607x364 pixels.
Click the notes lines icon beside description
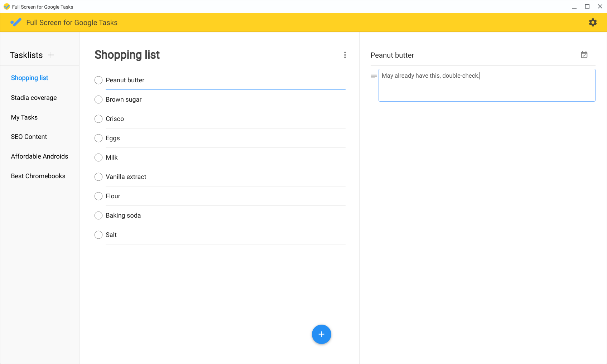coord(374,76)
